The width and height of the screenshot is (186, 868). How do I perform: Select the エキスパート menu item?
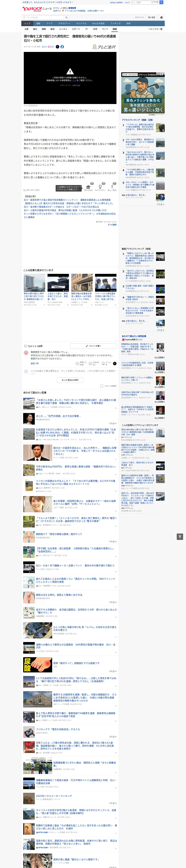[64, 24]
